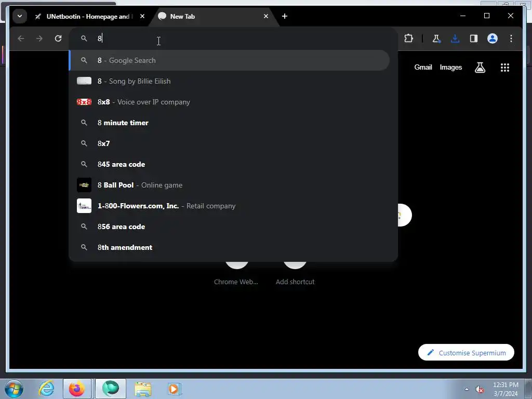Open the tab search dropdown arrow
Screen dimensions: 532x399
tap(20, 16)
